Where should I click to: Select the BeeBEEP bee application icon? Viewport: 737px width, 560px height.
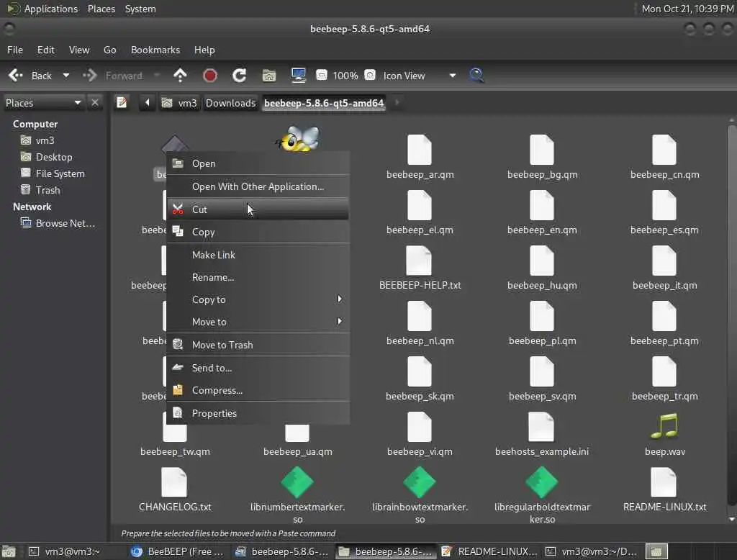coord(297,139)
